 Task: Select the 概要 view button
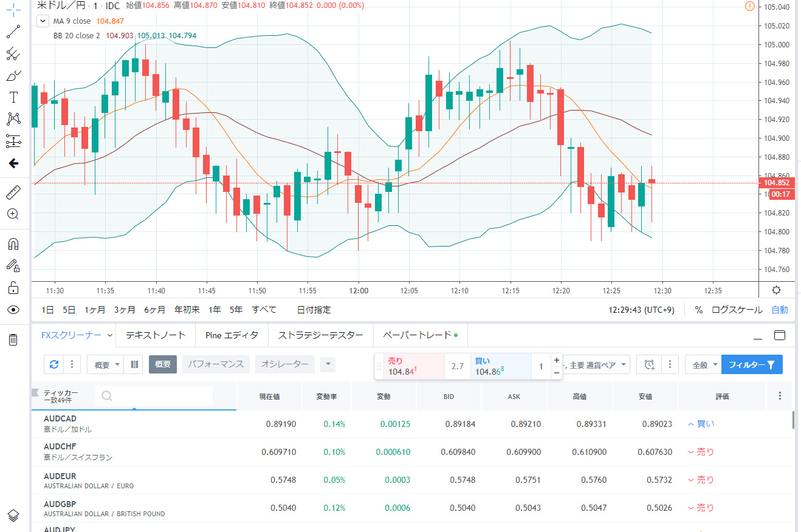click(x=163, y=364)
